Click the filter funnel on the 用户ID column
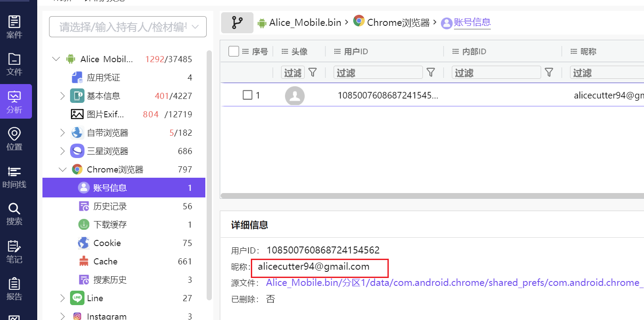 pyautogui.click(x=431, y=73)
